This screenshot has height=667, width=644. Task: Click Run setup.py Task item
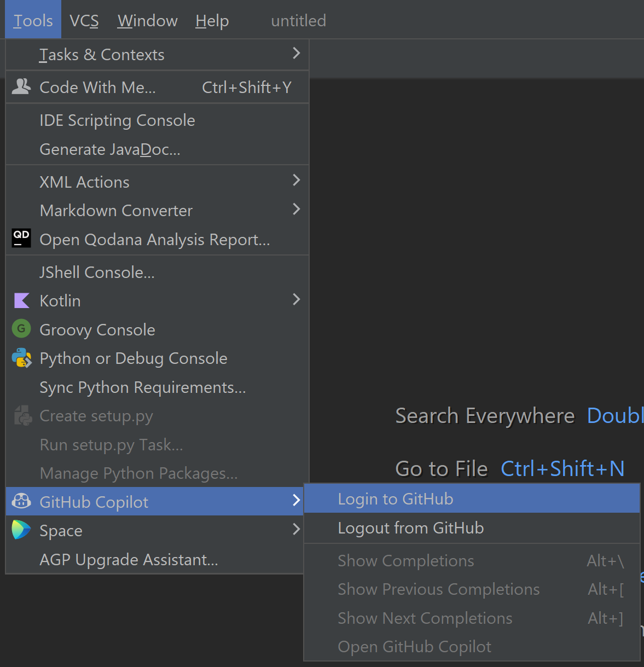pos(157,445)
